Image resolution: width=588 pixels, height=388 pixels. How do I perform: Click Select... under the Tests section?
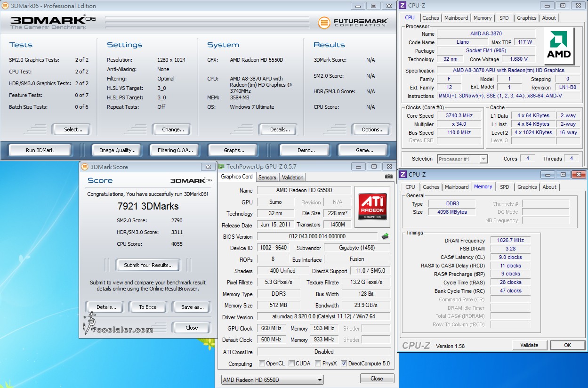(x=73, y=129)
